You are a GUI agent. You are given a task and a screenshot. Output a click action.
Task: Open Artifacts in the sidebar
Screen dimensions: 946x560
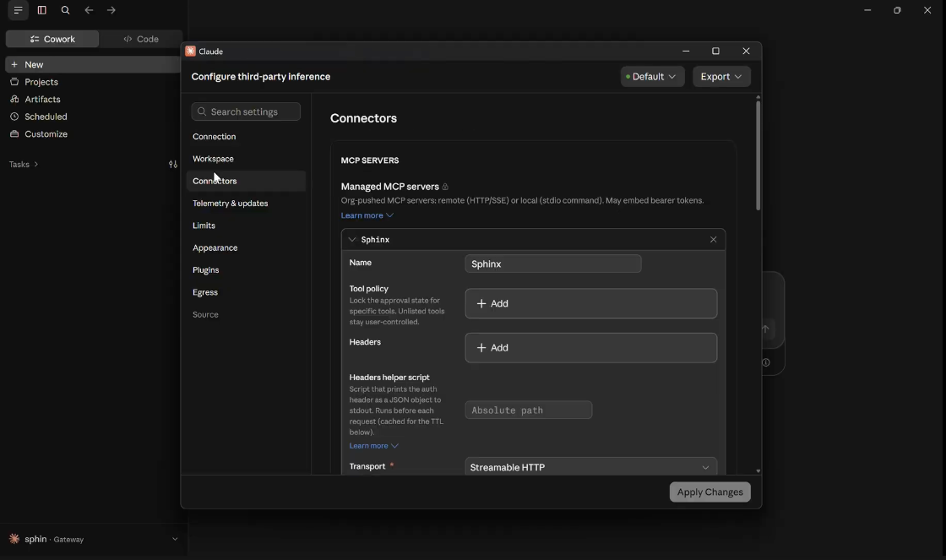[42, 100]
